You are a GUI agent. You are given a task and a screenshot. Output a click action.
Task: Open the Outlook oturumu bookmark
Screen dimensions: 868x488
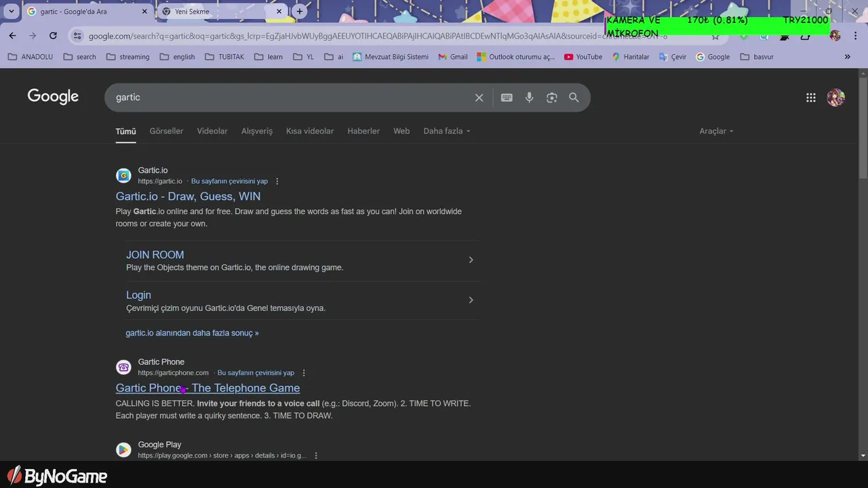(x=516, y=57)
